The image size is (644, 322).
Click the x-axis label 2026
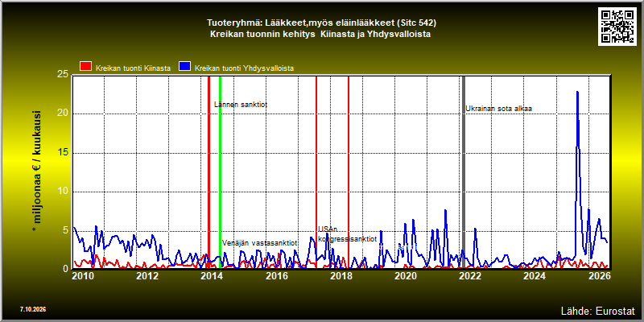point(599,276)
